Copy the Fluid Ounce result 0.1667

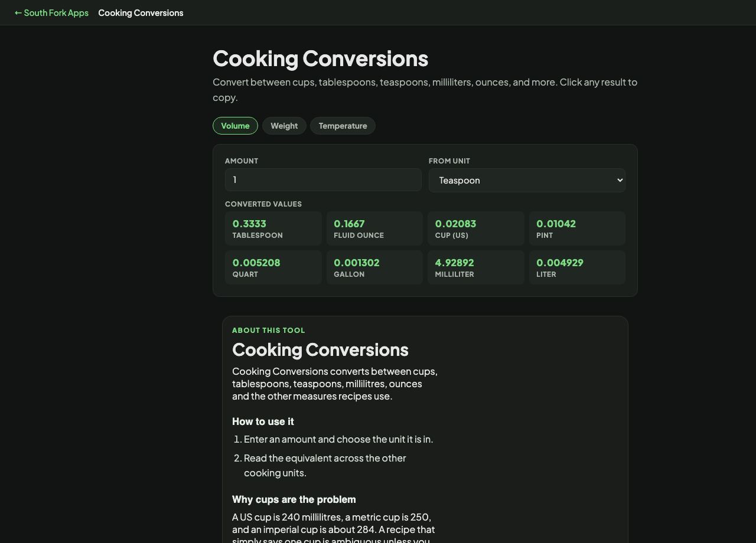pyautogui.click(x=374, y=228)
